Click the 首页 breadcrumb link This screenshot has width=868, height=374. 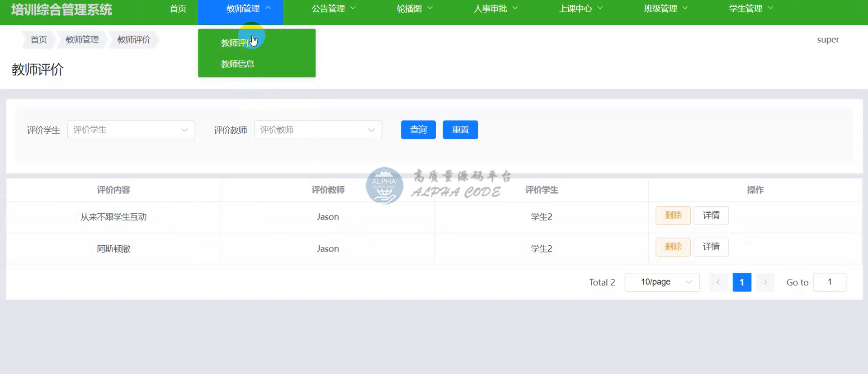39,40
